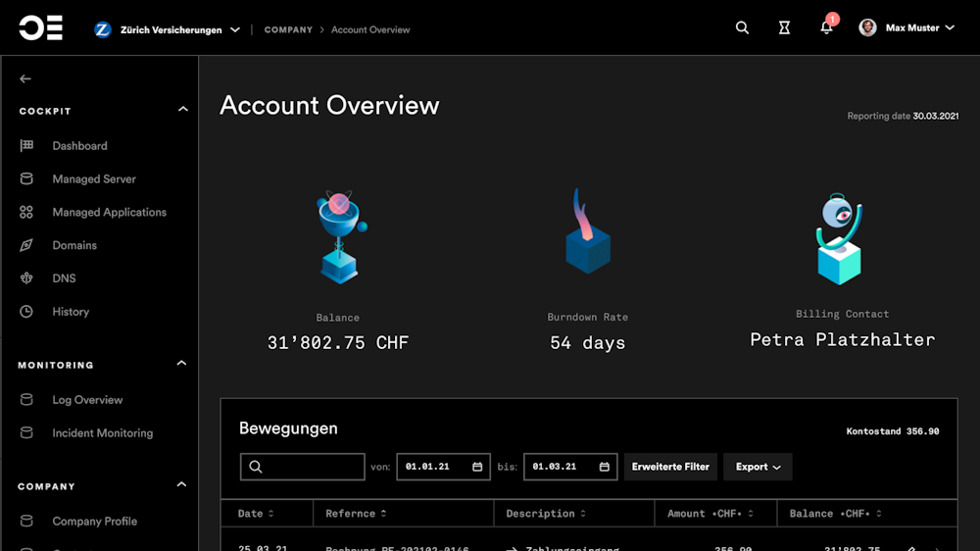Image resolution: width=980 pixels, height=551 pixels.
Task: Collapse the Monitoring sidebar section
Action: click(x=182, y=364)
